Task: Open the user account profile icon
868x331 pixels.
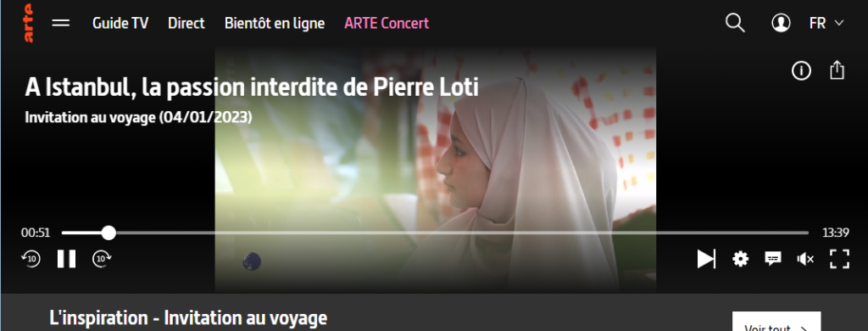Action: tap(781, 23)
